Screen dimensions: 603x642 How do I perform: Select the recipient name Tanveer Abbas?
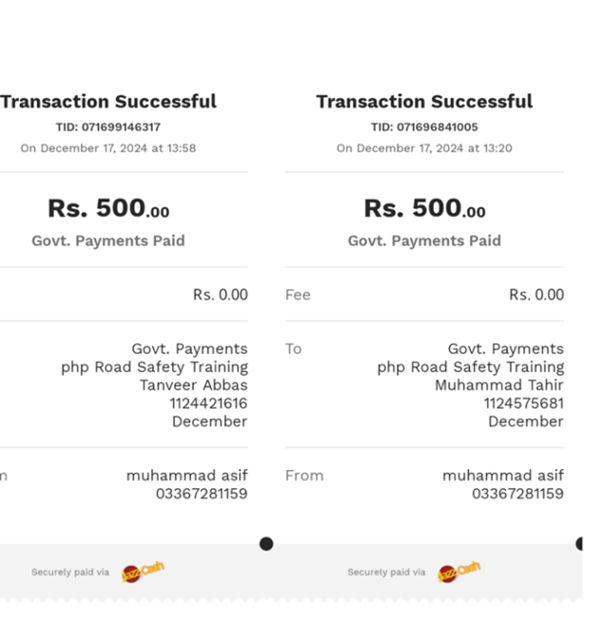click(x=193, y=385)
